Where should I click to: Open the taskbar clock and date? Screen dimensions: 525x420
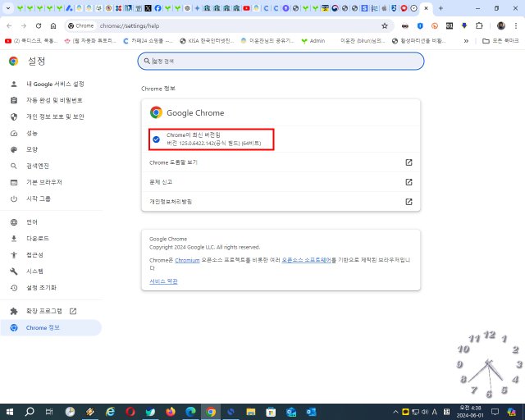[470, 412]
